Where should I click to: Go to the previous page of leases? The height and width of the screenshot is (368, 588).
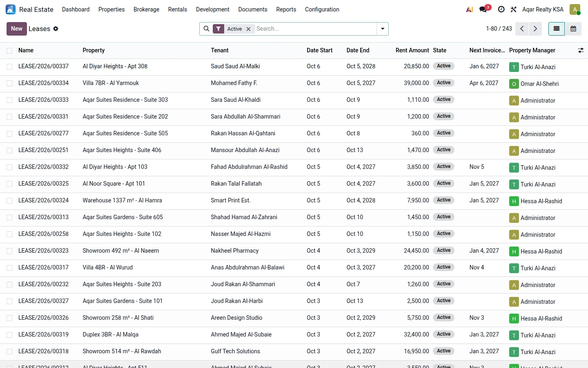[x=522, y=29]
